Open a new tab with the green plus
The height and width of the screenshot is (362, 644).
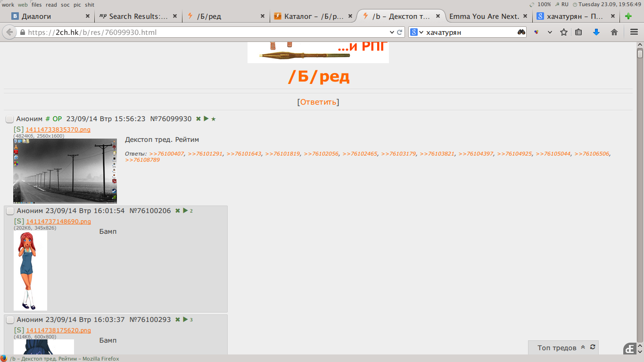click(628, 16)
